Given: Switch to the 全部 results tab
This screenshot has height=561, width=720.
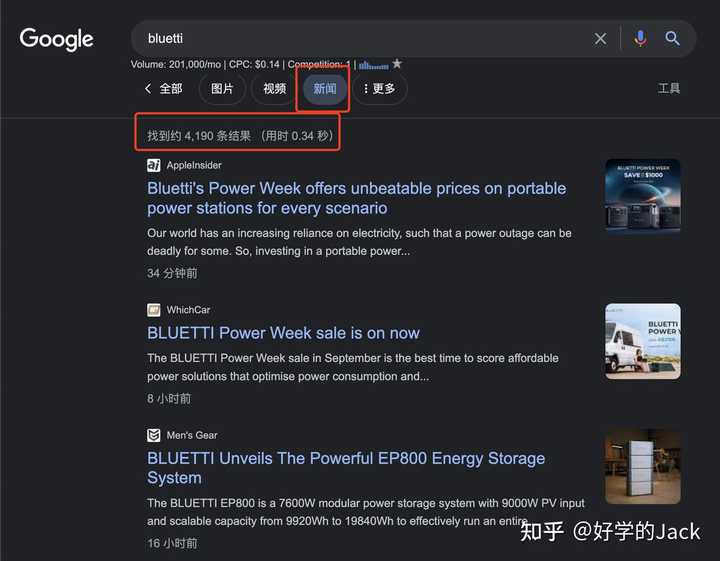Looking at the screenshot, I should (171, 88).
